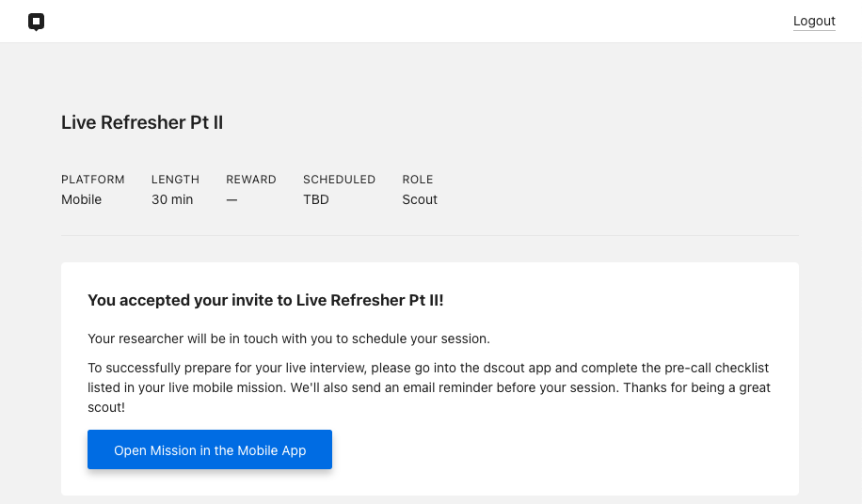The image size is (862, 504).
Task: Click the ROLE label
Action: click(418, 180)
